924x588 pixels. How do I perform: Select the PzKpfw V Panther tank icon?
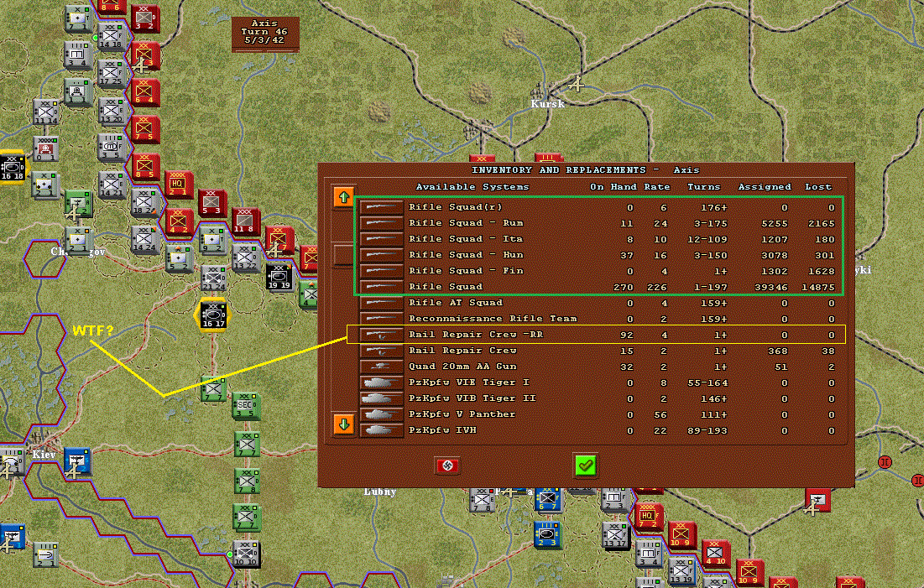point(381,414)
